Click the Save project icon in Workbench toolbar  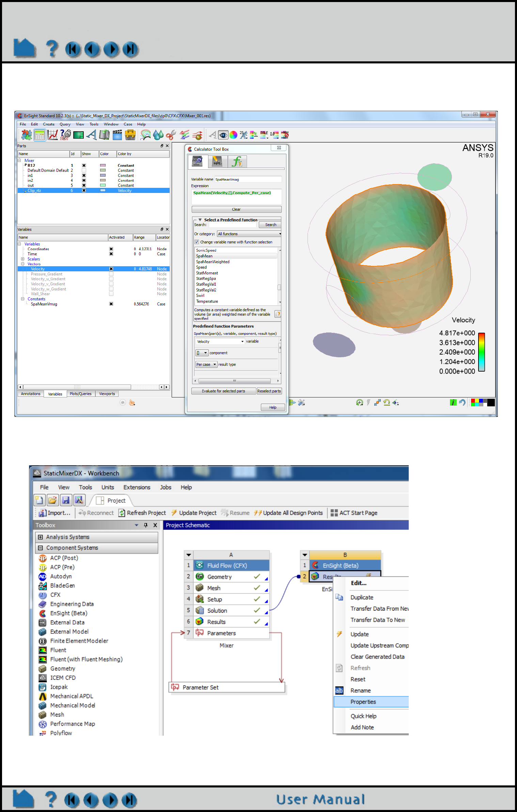[x=66, y=500]
